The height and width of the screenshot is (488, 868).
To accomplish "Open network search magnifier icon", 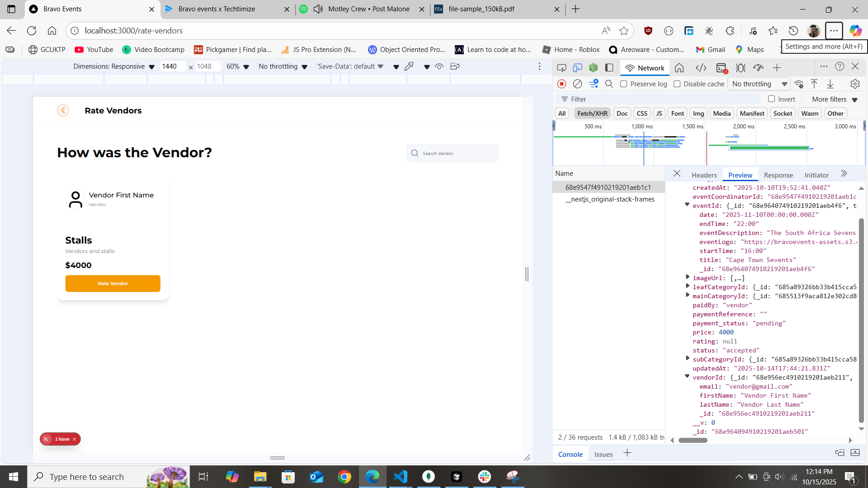I will coord(609,84).
